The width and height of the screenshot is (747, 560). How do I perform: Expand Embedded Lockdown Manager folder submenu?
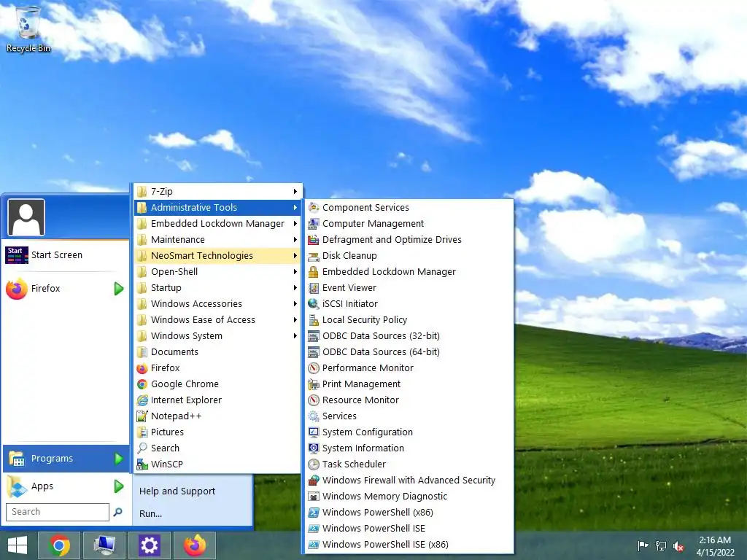click(217, 223)
